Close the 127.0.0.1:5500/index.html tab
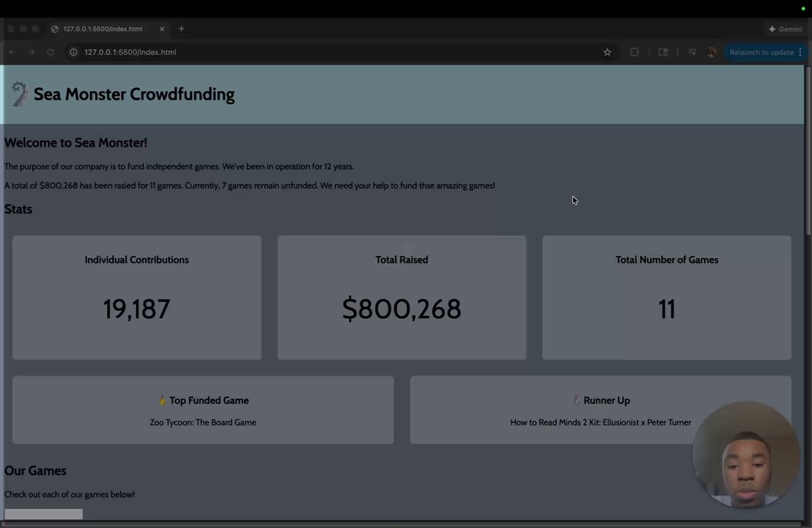The image size is (812, 528). [162, 29]
